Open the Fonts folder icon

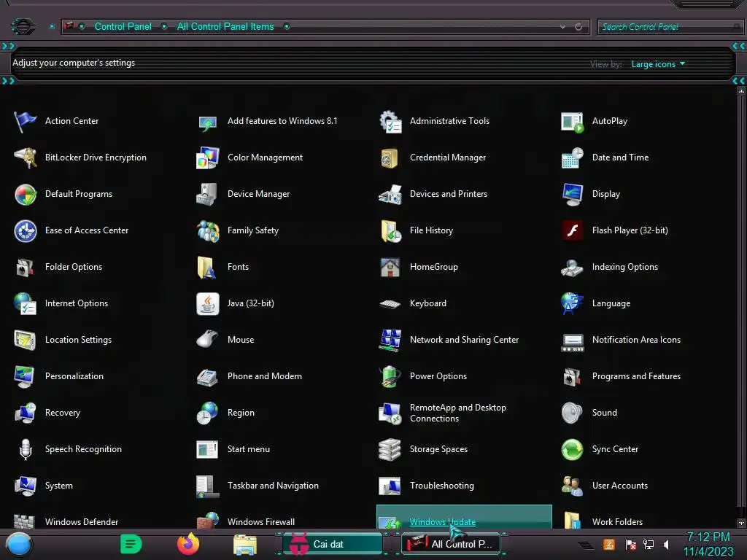pyautogui.click(x=208, y=267)
